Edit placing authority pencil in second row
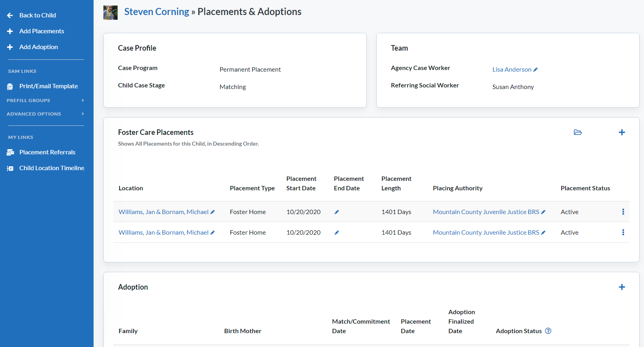The height and width of the screenshot is (347, 644). pos(543,233)
